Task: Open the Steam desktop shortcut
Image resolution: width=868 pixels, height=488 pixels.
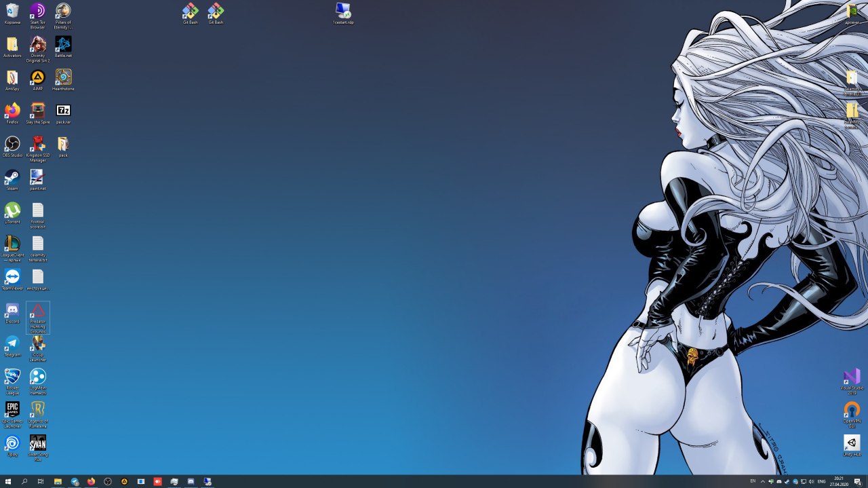Action: (12, 180)
